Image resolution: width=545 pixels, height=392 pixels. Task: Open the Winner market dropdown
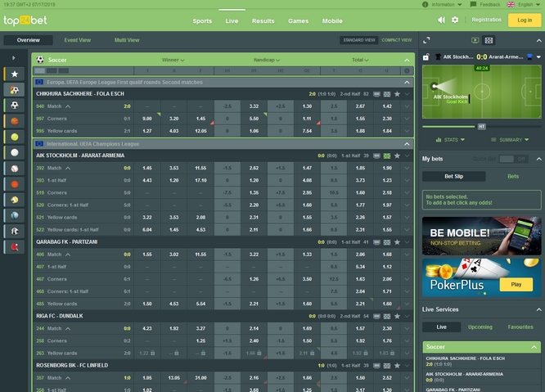tap(173, 60)
